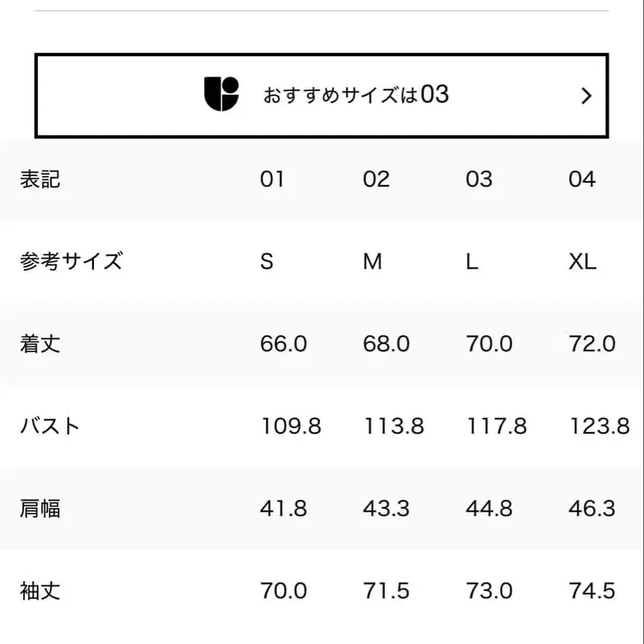The width and height of the screenshot is (644, 644).
Task: Click the S reference size label
Action: 267,261
